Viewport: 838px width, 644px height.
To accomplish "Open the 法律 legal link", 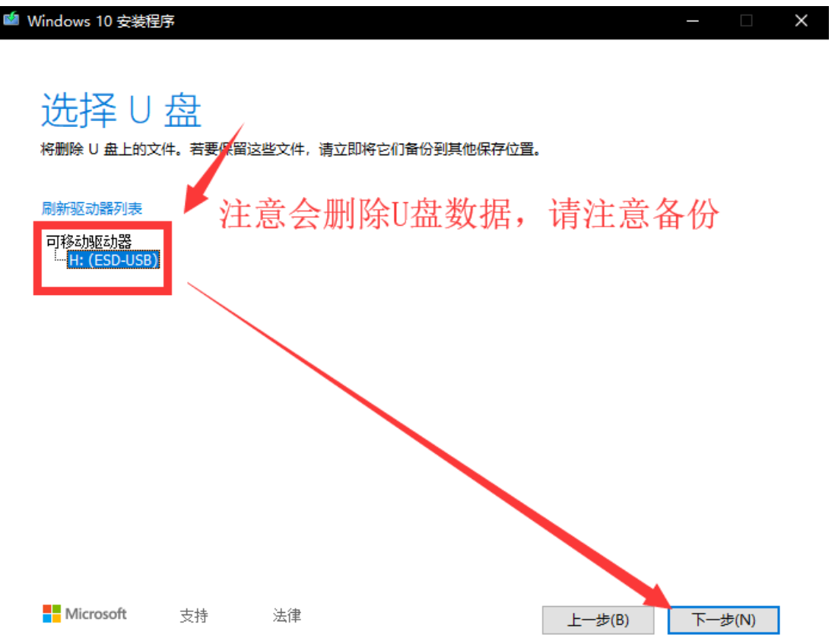I will 287,615.
